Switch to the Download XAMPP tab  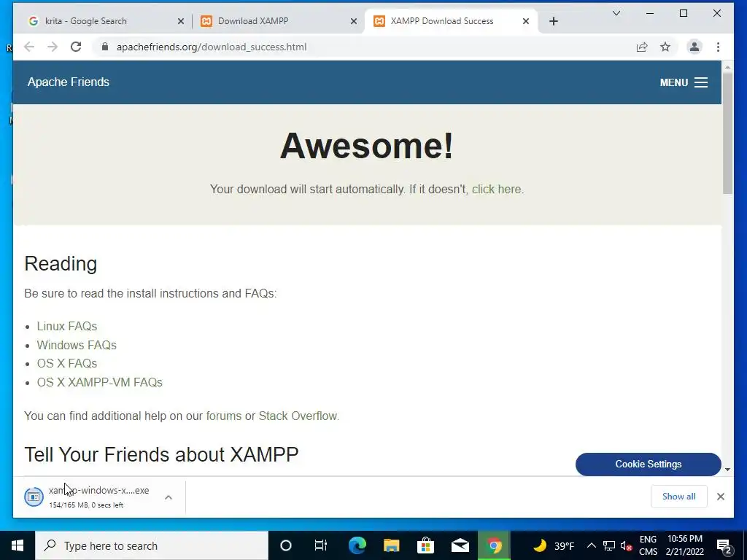pos(278,21)
